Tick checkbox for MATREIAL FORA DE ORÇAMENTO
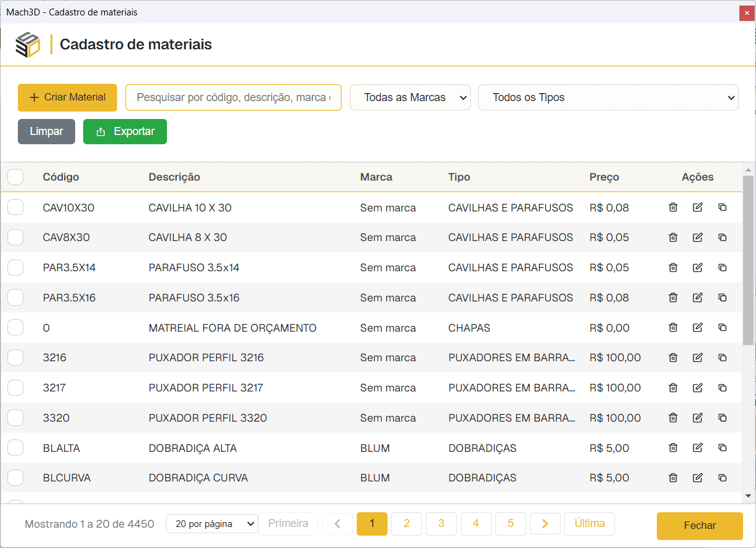This screenshot has width=756, height=548. (x=15, y=328)
